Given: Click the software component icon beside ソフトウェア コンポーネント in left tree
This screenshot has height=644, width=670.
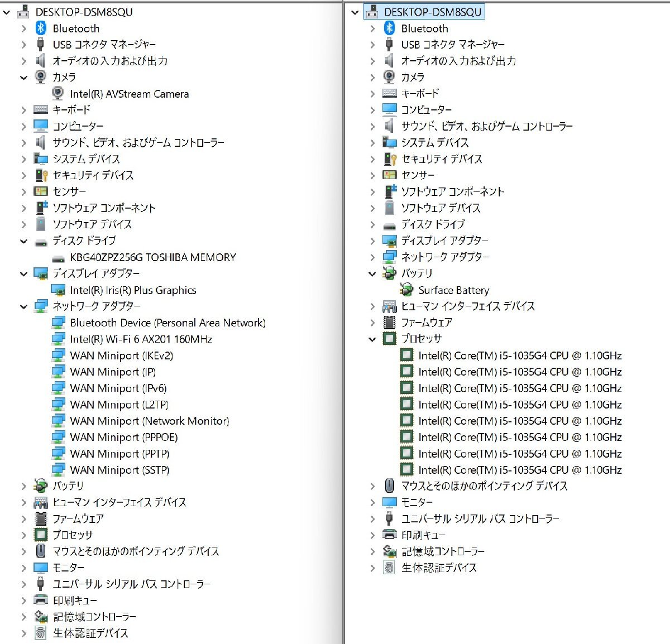Looking at the screenshot, I should pyautogui.click(x=41, y=208).
